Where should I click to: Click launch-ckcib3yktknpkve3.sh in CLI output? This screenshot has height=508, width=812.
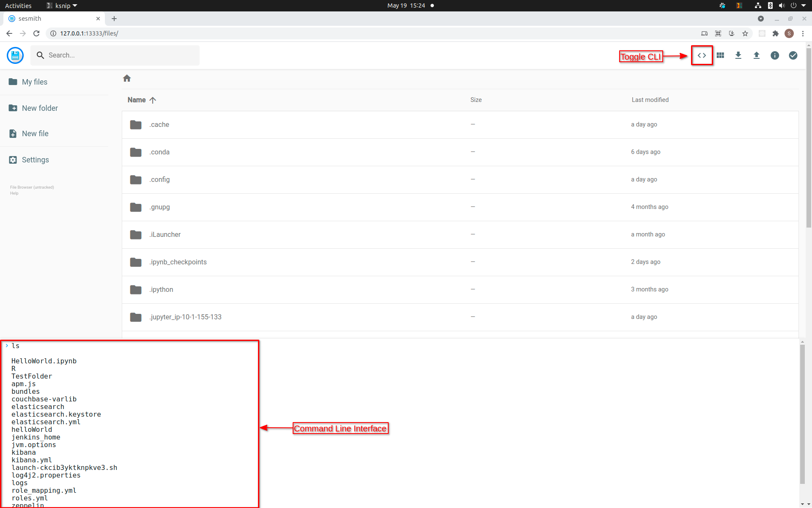tap(64, 468)
